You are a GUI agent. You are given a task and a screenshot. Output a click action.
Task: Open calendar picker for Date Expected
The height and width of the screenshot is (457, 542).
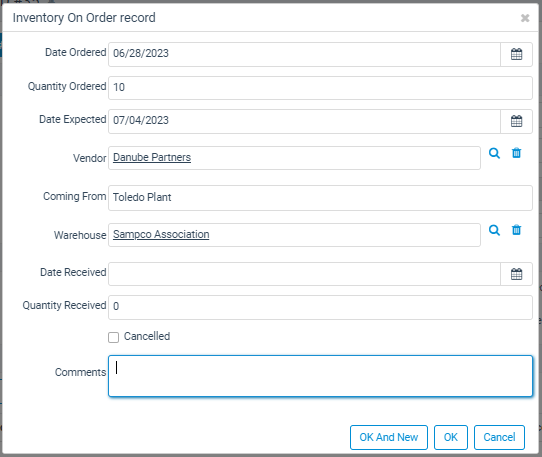click(x=516, y=121)
